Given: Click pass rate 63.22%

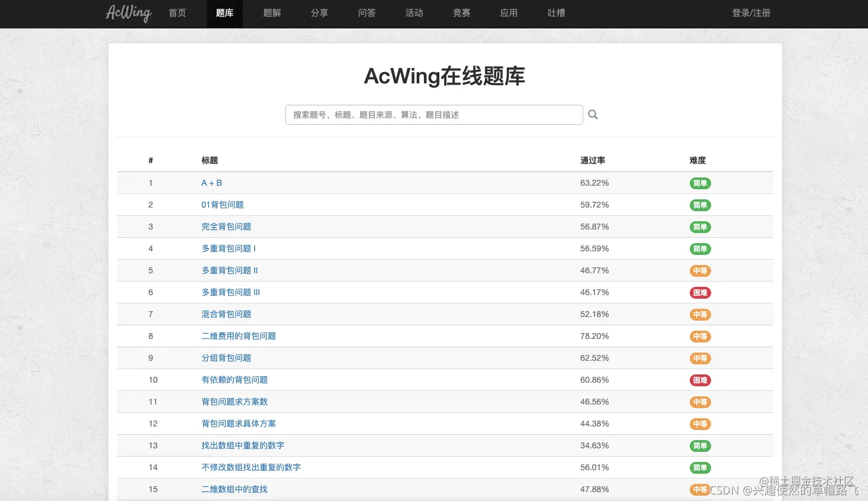Looking at the screenshot, I should (x=594, y=183).
